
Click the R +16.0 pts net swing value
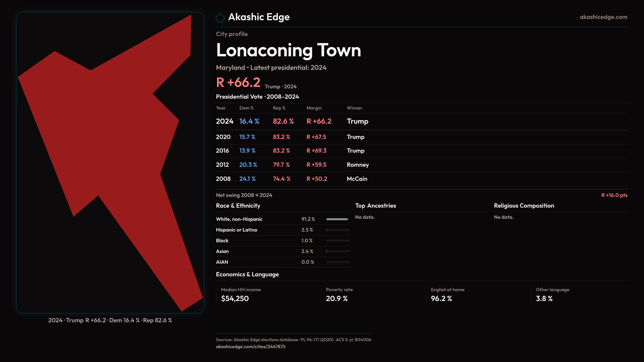click(x=614, y=195)
